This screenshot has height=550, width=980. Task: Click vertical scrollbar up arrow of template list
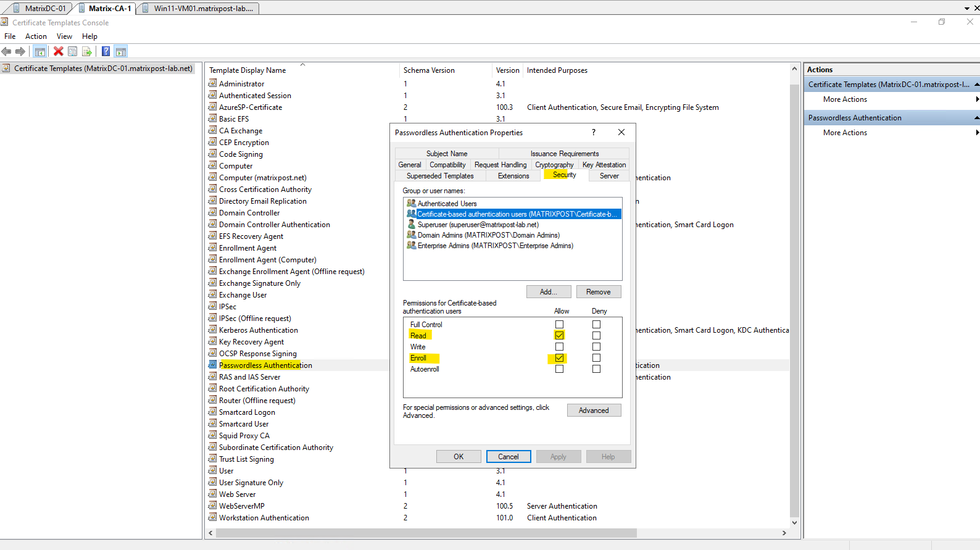pos(794,69)
